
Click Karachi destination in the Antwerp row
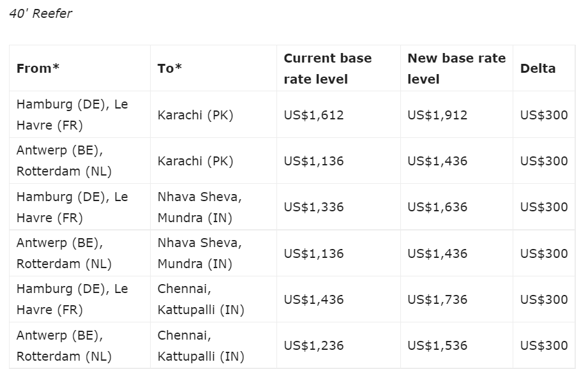pos(195,161)
